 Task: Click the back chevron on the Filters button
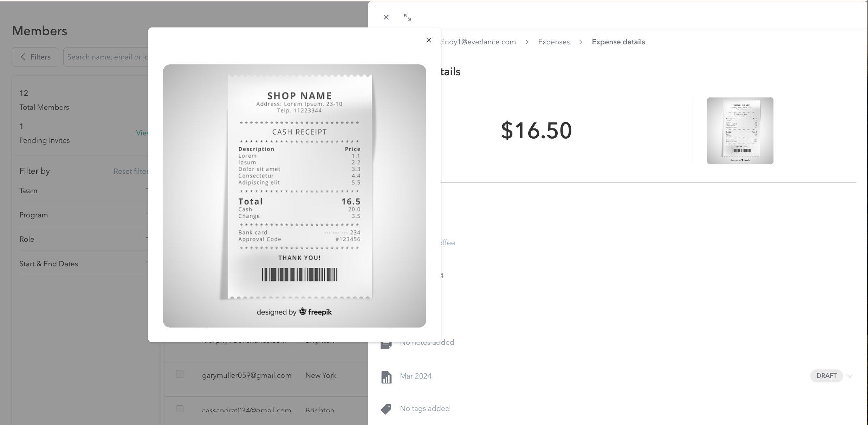pyautogui.click(x=23, y=57)
